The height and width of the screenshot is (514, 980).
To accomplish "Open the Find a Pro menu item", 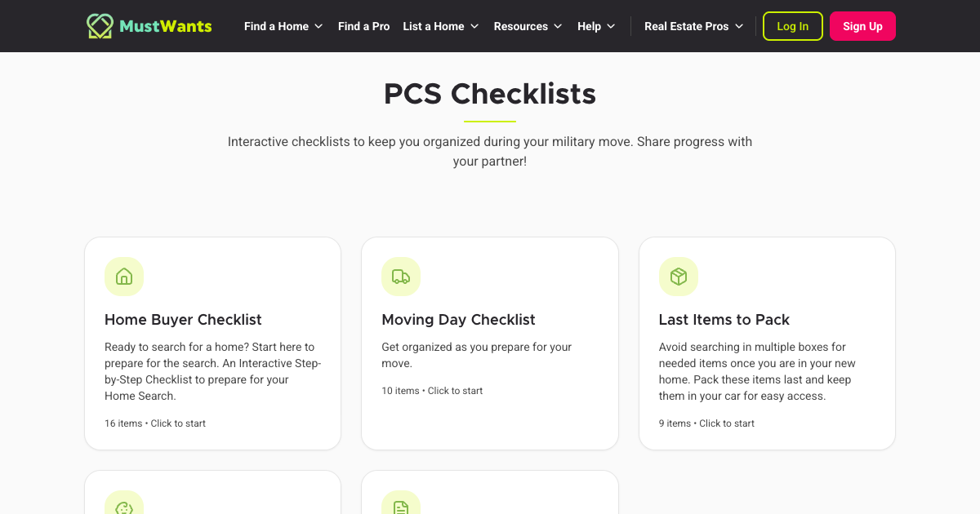I will coord(363,26).
